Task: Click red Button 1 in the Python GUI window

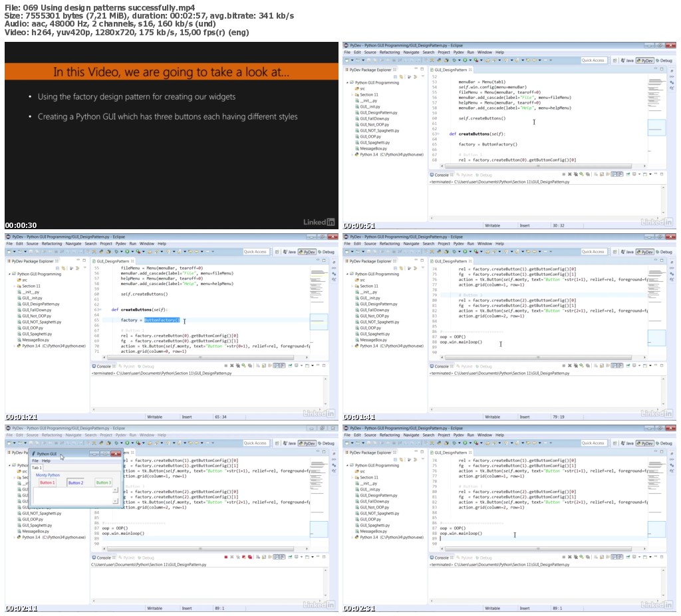Action: pyautogui.click(x=47, y=482)
